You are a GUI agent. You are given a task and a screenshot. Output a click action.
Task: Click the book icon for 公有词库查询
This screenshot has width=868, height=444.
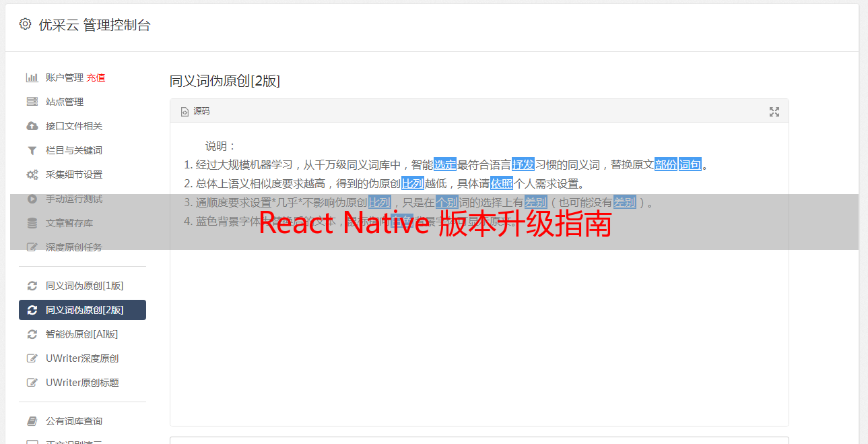click(x=32, y=421)
